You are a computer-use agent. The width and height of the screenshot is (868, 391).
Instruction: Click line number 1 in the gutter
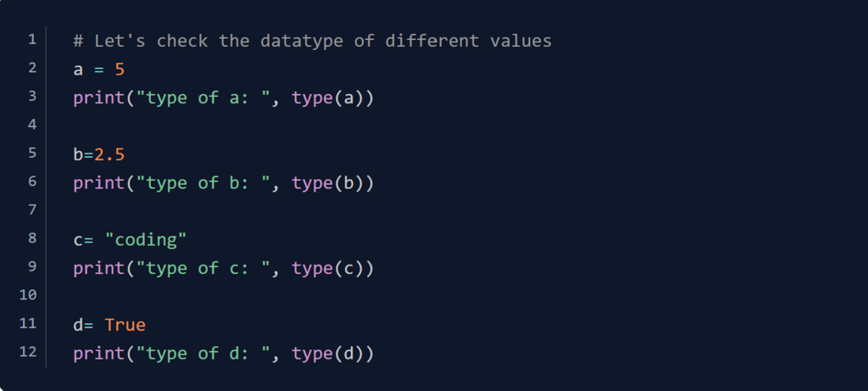coord(32,40)
